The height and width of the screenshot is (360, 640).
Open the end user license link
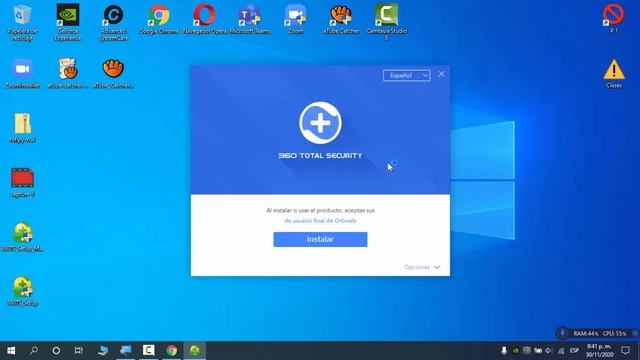[320, 220]
